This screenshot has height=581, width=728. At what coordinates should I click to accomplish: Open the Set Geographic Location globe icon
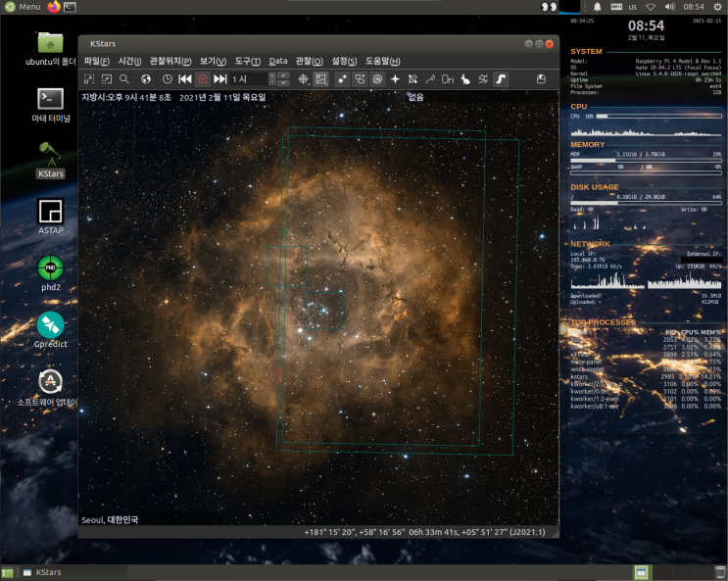point(146,78)
